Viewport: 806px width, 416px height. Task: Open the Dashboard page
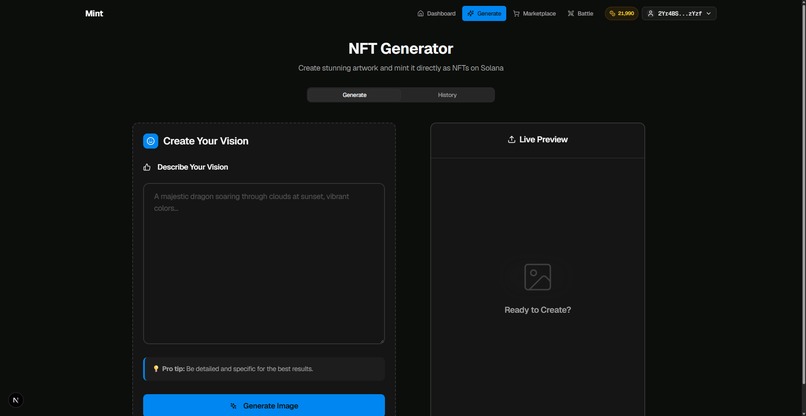pyautogui.click(x=436, y=13)
